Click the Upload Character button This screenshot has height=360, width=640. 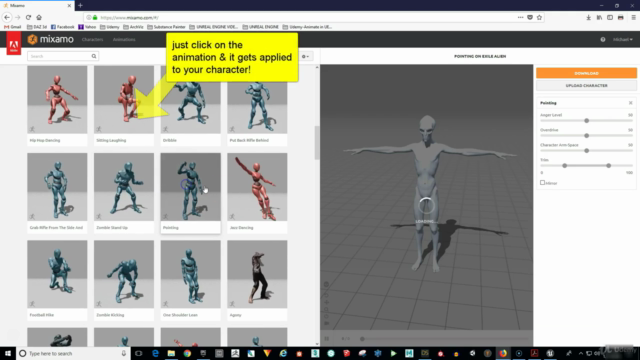click(x=586, y=86)
